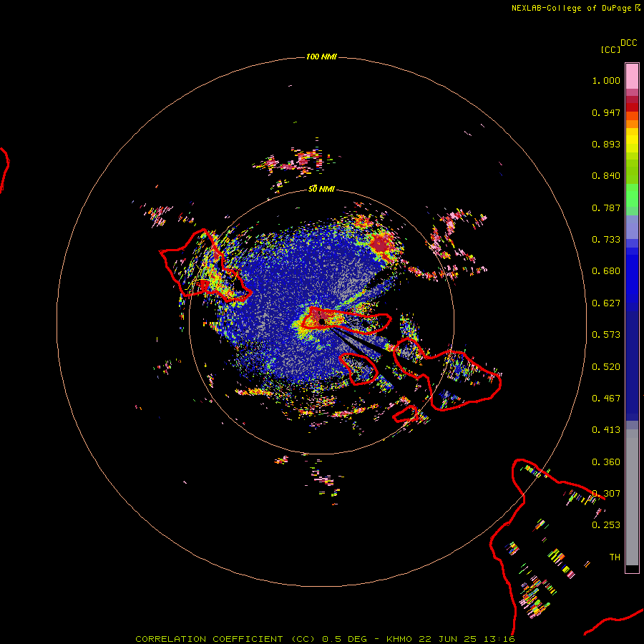Click the 0.520 scale value
The image size is (644, 644).
606,367
